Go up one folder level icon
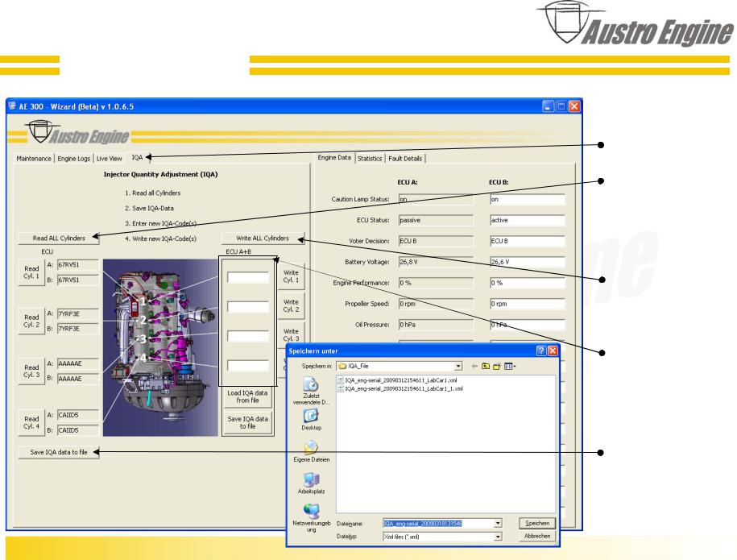The height and width of the screenshot is (560, 737). tap(486, 366)
